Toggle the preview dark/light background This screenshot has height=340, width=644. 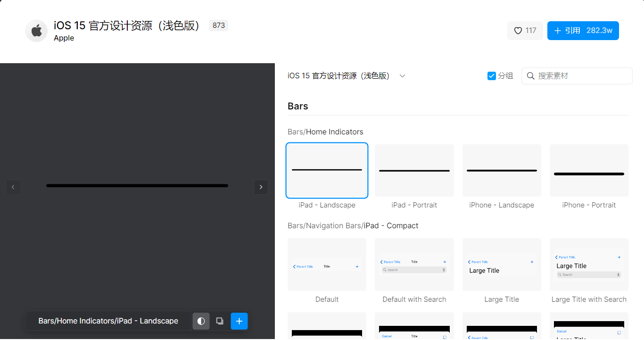click(201, 321)
